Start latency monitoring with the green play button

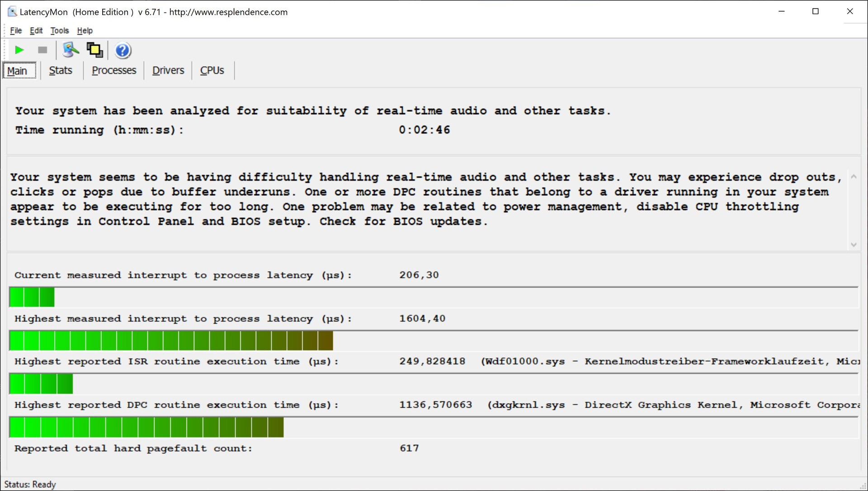(19, 50)
